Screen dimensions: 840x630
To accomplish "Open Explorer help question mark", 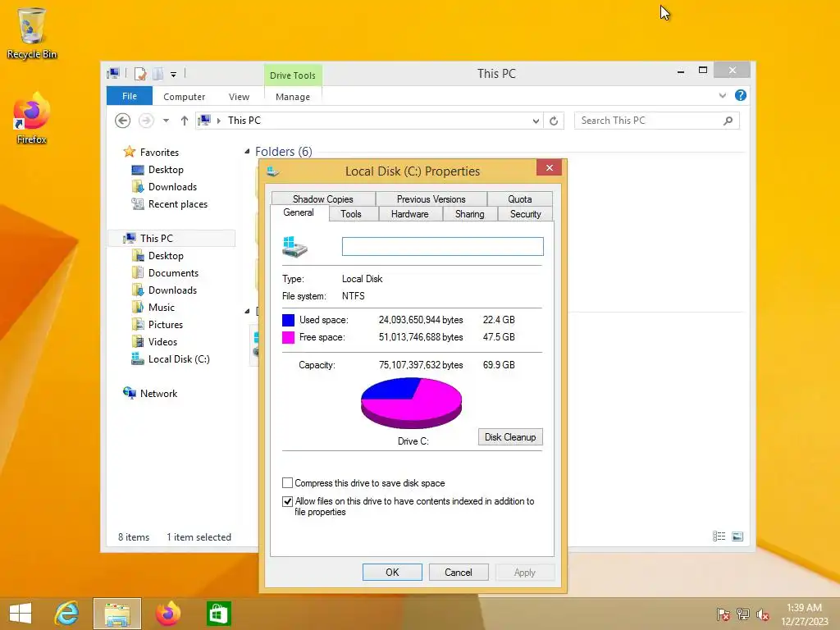I will pos(741,95).
